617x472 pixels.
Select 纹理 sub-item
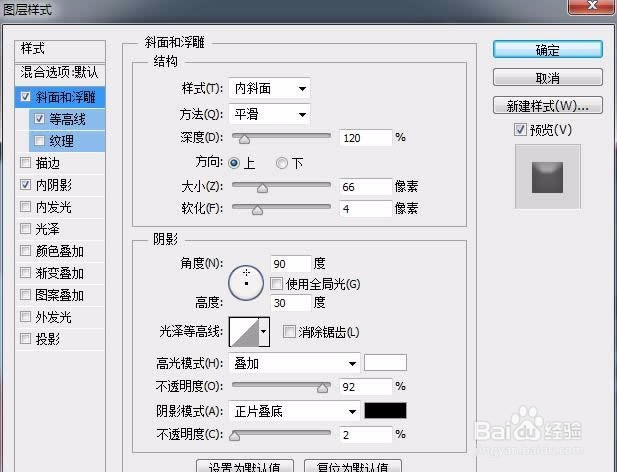click(67, 141)
